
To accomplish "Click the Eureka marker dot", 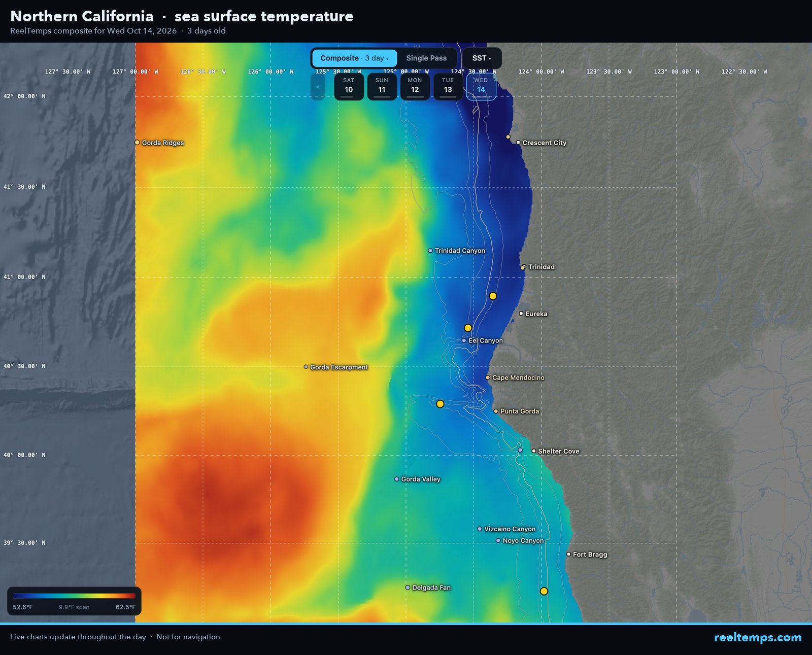I will [x=521, y=314].
